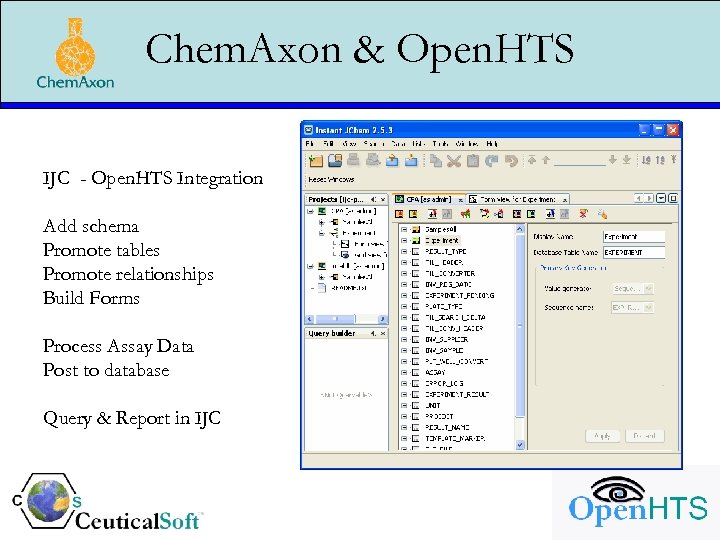
Task: Click the red X delete icon in schema toolbar
Action: point(584,214)
